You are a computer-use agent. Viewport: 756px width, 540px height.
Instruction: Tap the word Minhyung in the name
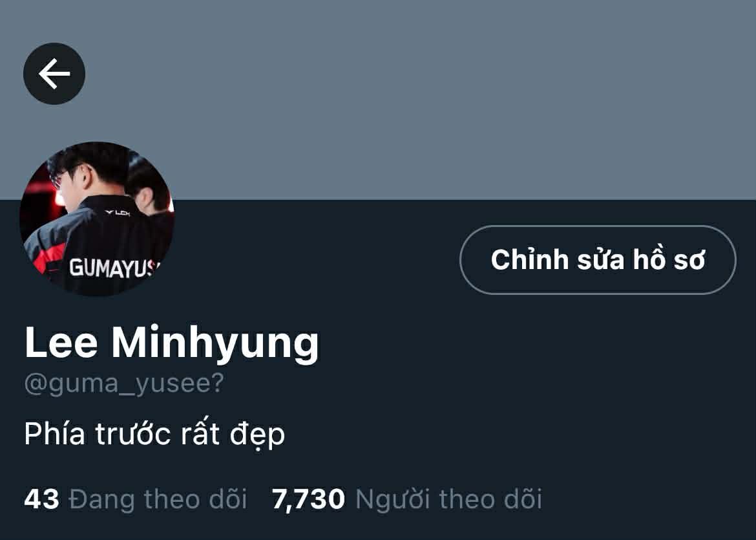(215, 343)
